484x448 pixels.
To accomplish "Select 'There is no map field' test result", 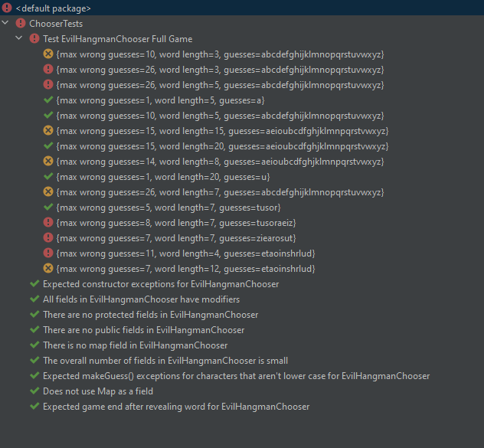I will tap(135, 345).
